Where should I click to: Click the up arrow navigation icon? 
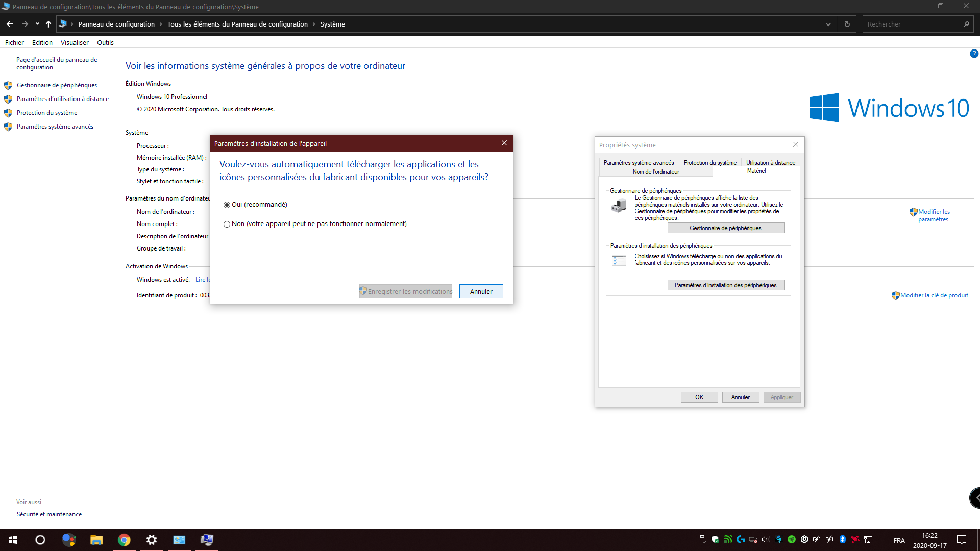(x=48, y=24)
